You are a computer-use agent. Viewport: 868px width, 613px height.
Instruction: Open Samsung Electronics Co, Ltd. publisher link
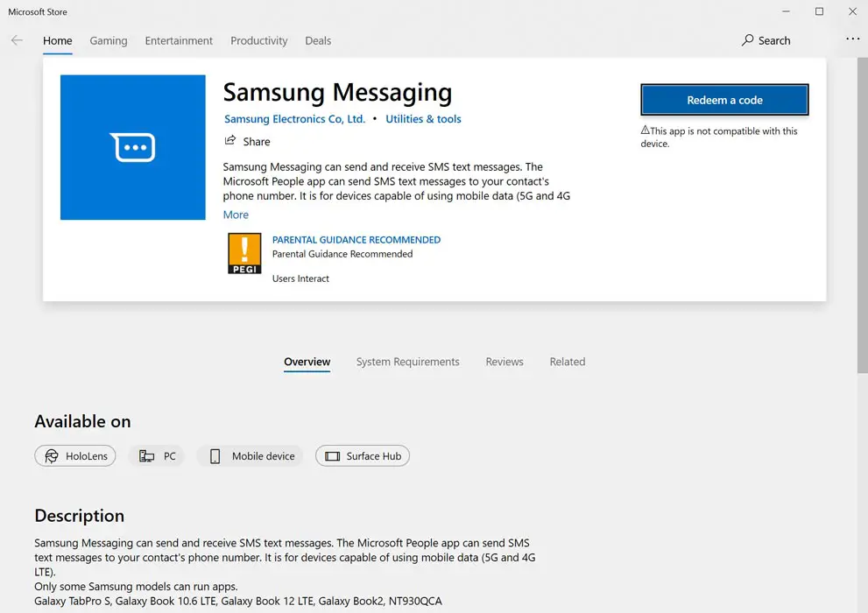click(x=294, y=119)
